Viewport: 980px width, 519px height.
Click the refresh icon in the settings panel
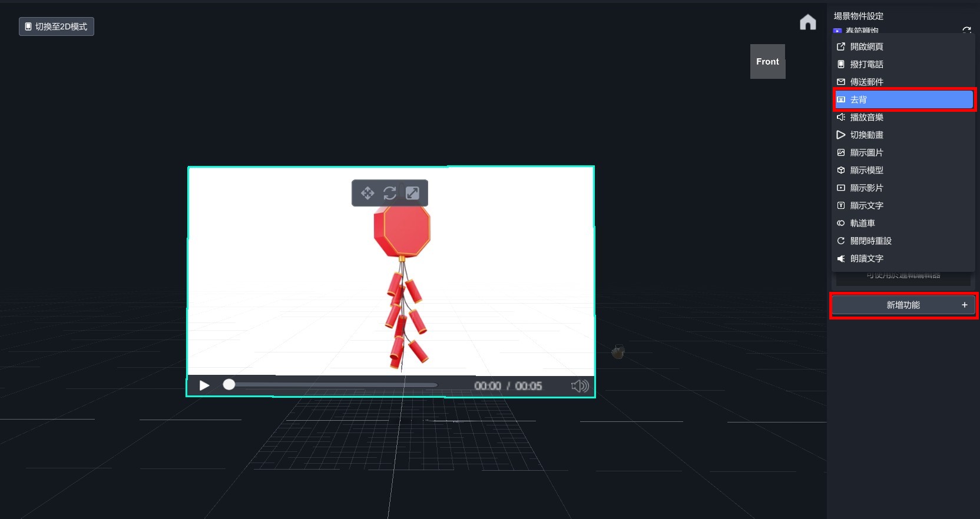point(966,29)
